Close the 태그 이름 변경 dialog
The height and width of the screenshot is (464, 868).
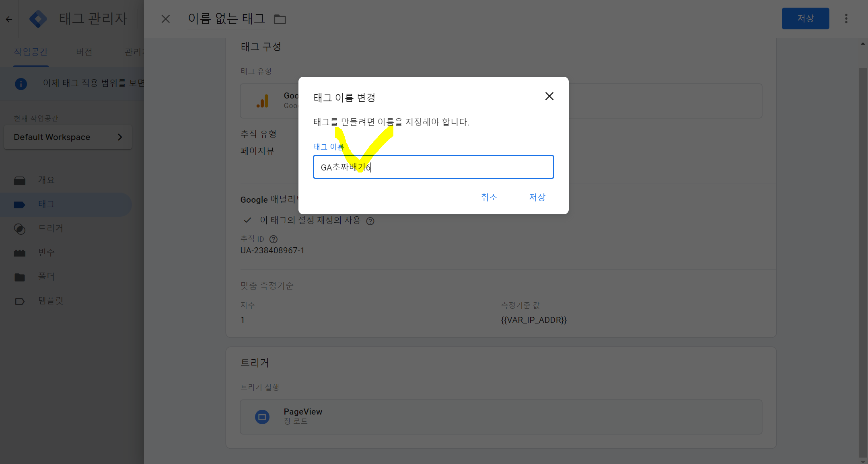549,96
